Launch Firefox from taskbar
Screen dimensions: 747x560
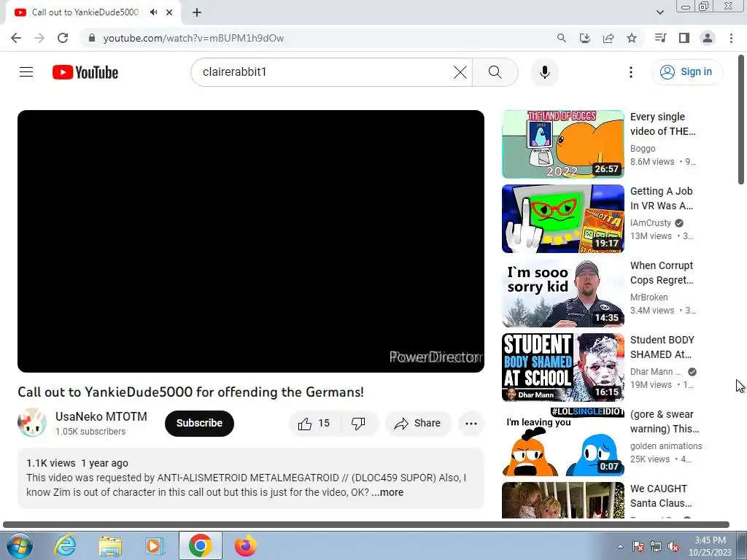pos(245,545)
